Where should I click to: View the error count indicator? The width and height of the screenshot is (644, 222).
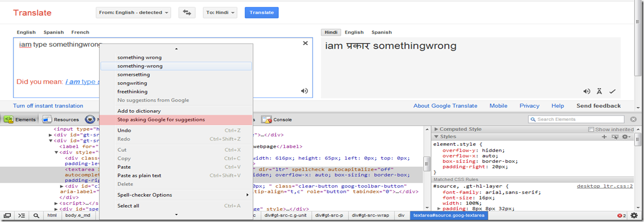(622, 216)
